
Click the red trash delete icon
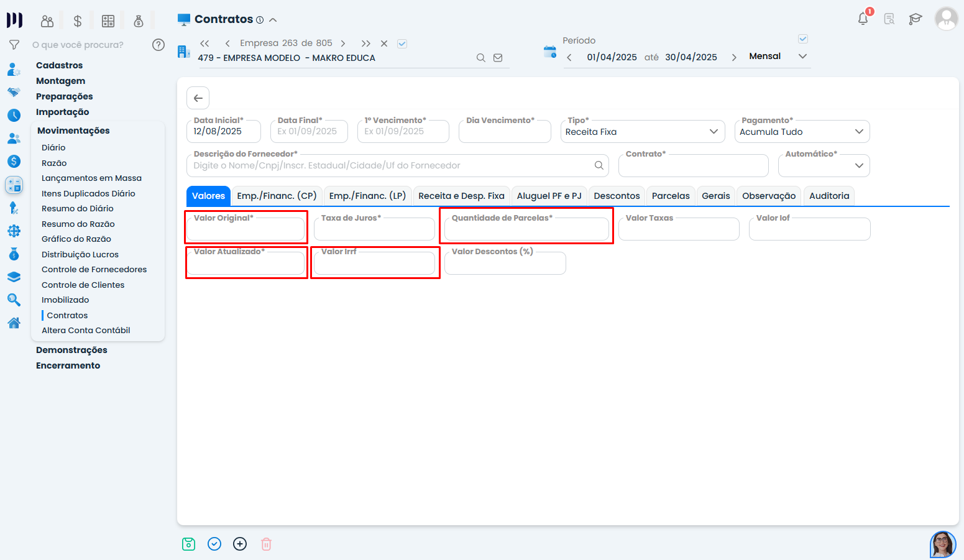[x=266, y=544]
